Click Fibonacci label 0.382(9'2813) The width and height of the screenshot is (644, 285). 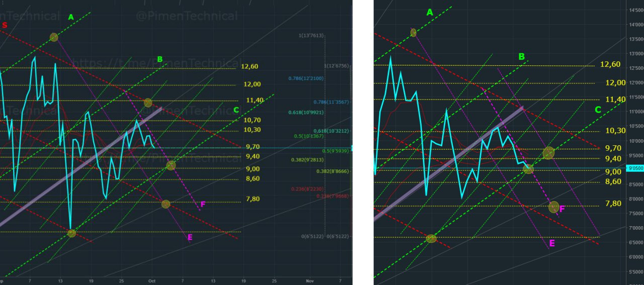[307, 160]
